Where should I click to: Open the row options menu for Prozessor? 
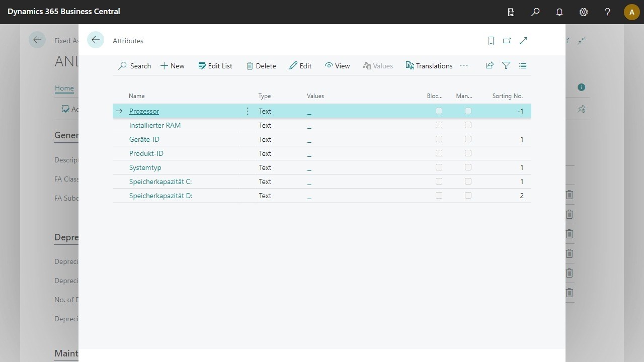pos(247,111)
